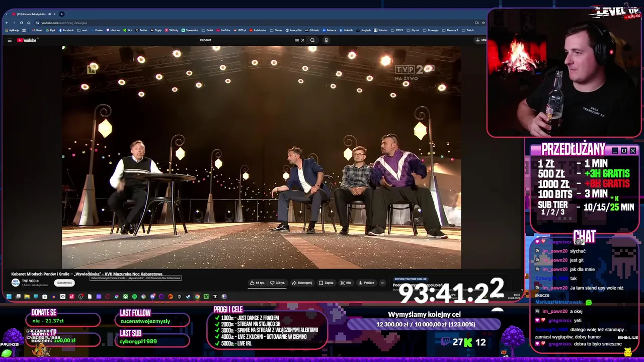Dislike the video (3,3 tys.)
The width and height of the screenshot is (644, 362).
coord(278,283)
